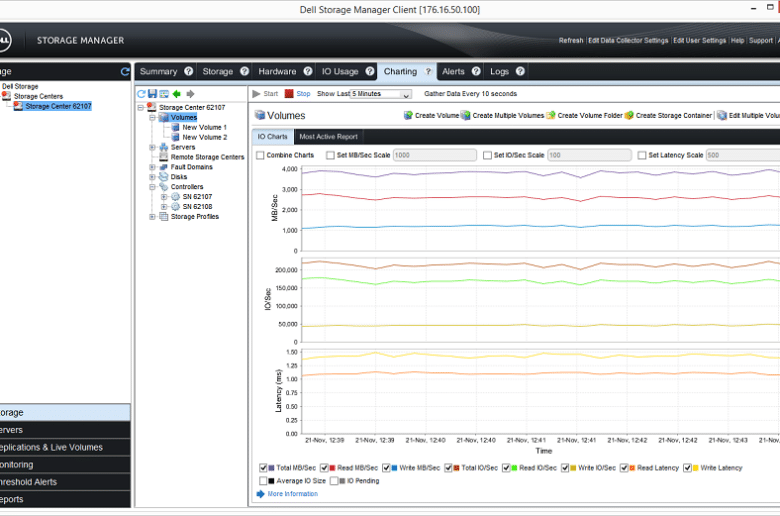Enable Set Latency Scale checkbox
The image size is (780, 516).
(642, 155)
